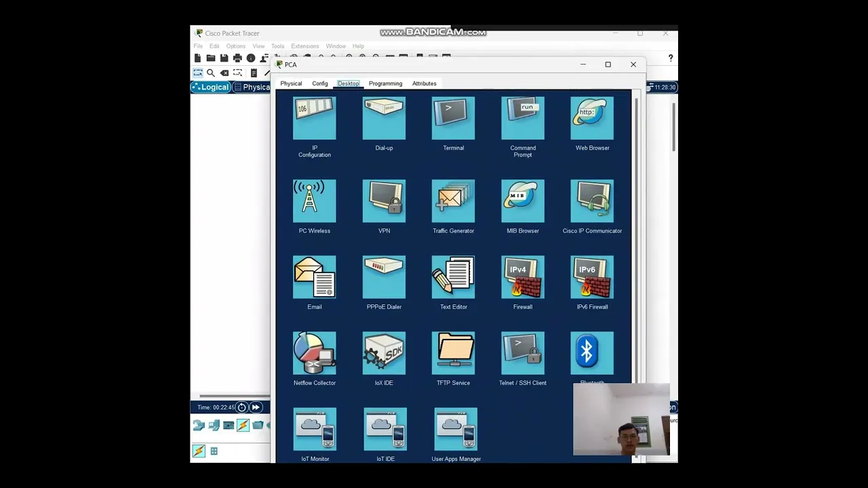Open the Programming tab in PCA
This screenshot has height=488, width=868.
tap(385, 83)
